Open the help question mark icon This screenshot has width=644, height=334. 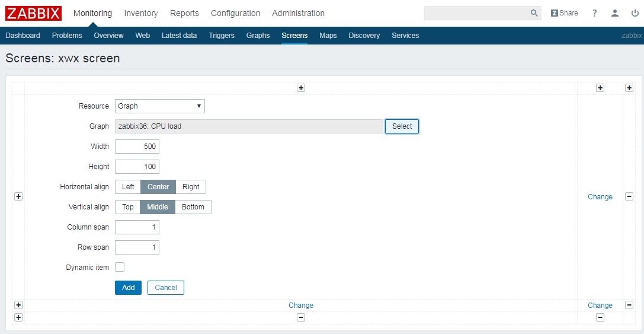click(x=595, y=13)
